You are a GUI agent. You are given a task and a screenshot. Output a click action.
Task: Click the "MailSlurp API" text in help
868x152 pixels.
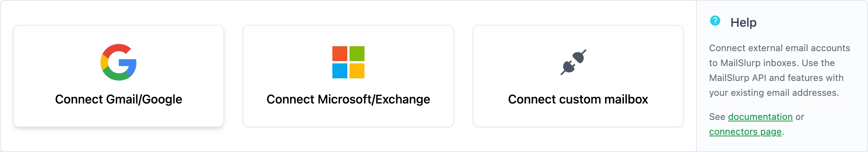[738, 78]
